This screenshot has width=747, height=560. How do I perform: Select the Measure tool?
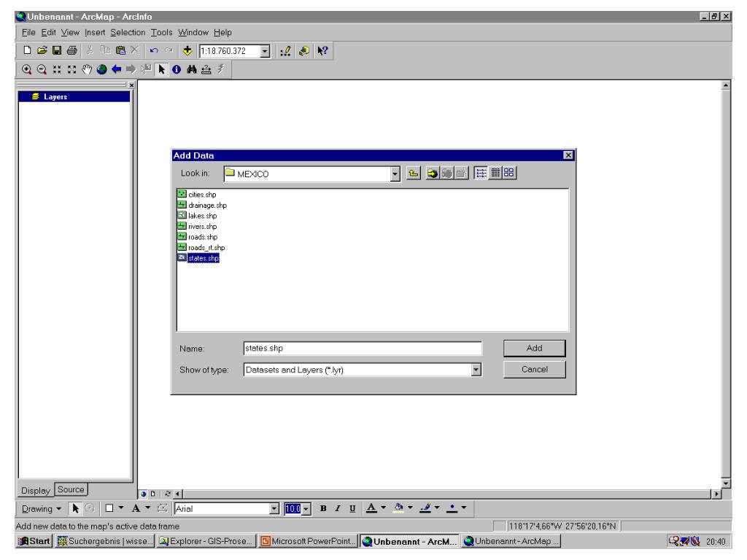tap(206, 69)
